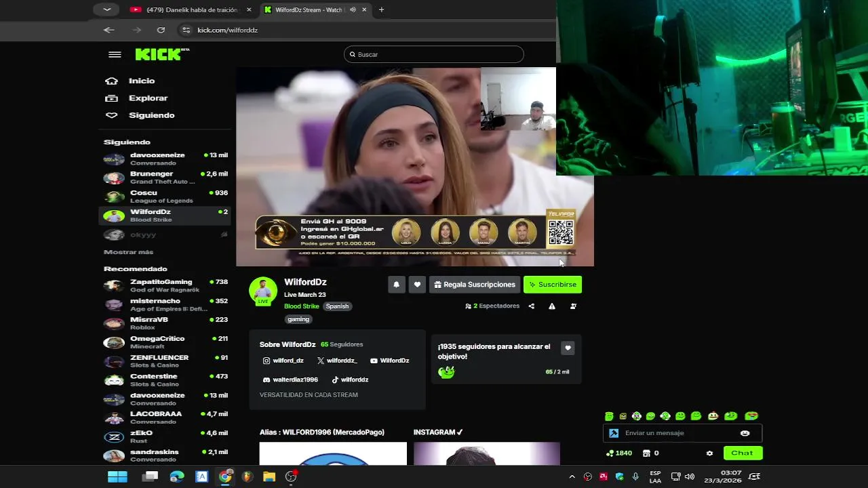Click the spectators people icon
The image size is (868, 488).
[468, 306]
